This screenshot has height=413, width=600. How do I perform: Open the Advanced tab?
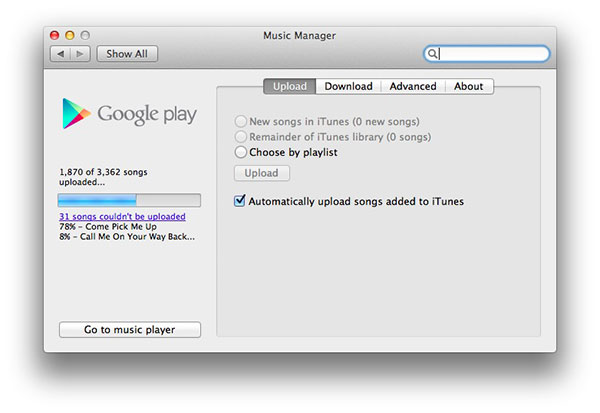(x=413, y=86)
